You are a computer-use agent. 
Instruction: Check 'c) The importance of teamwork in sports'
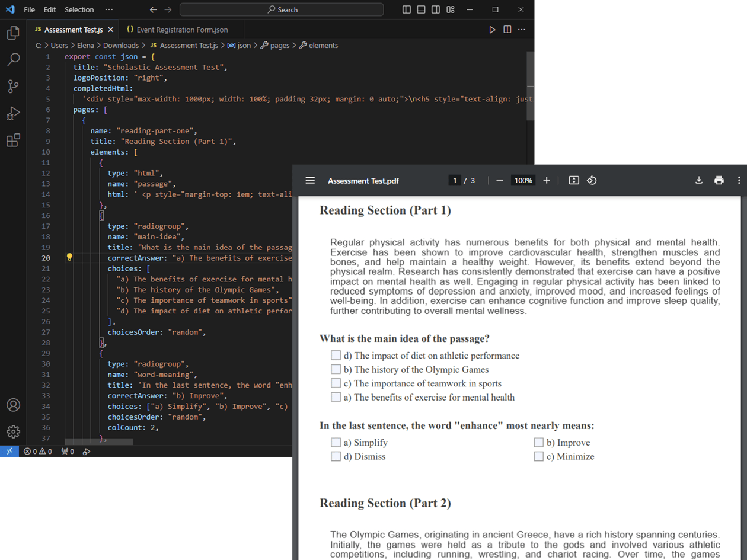coord(336,383)
